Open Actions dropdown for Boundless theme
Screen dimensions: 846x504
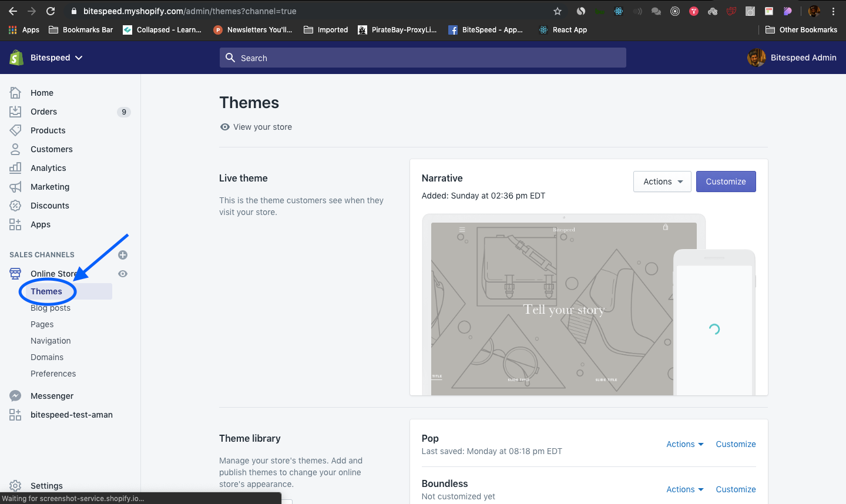[684, 489]
